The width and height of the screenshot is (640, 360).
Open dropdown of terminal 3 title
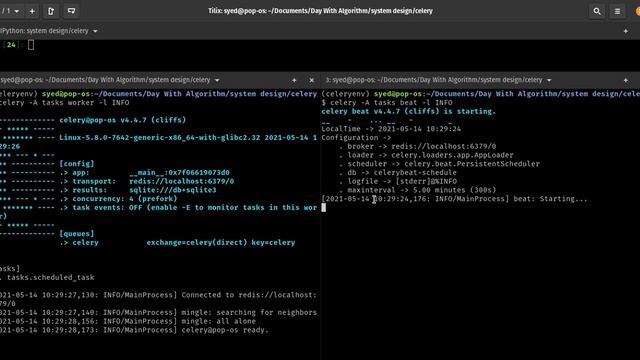[x=549, y=80]
